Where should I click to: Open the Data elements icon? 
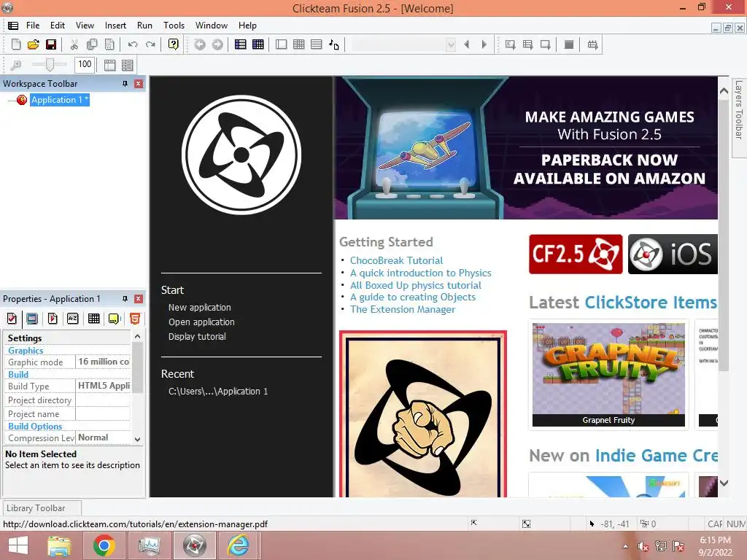click(334, 44)
